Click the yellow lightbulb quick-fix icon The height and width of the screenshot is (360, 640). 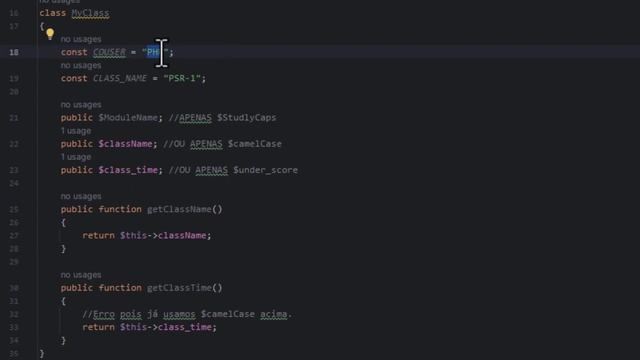click(x=50, y=33)
